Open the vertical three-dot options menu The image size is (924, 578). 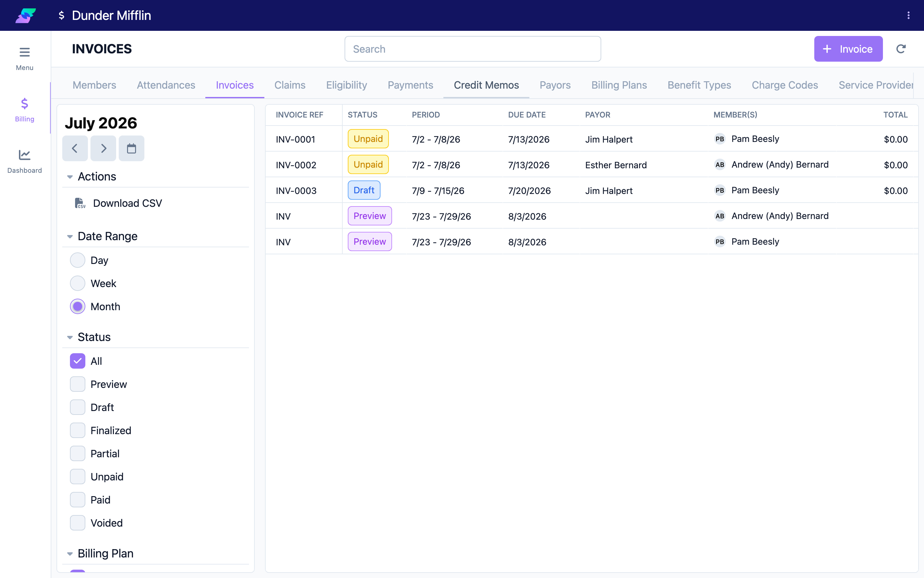pyautogui.click(x=908, y=15)
